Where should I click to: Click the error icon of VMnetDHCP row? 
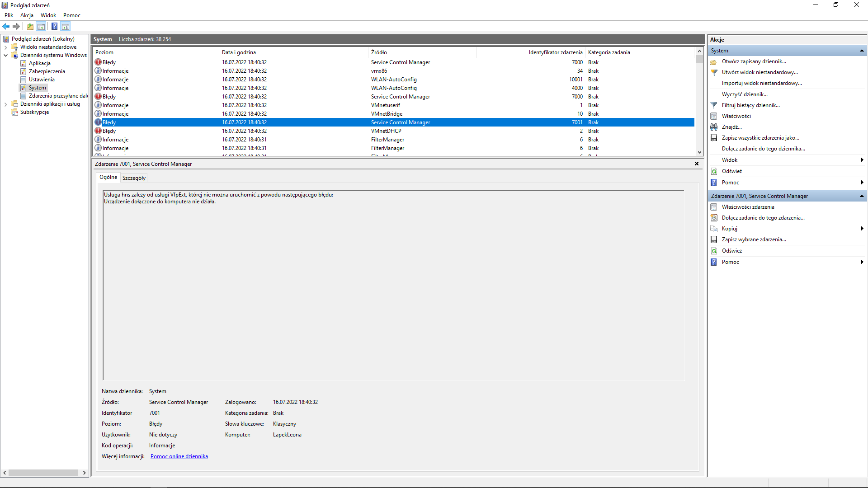click(x=98, y=131)
